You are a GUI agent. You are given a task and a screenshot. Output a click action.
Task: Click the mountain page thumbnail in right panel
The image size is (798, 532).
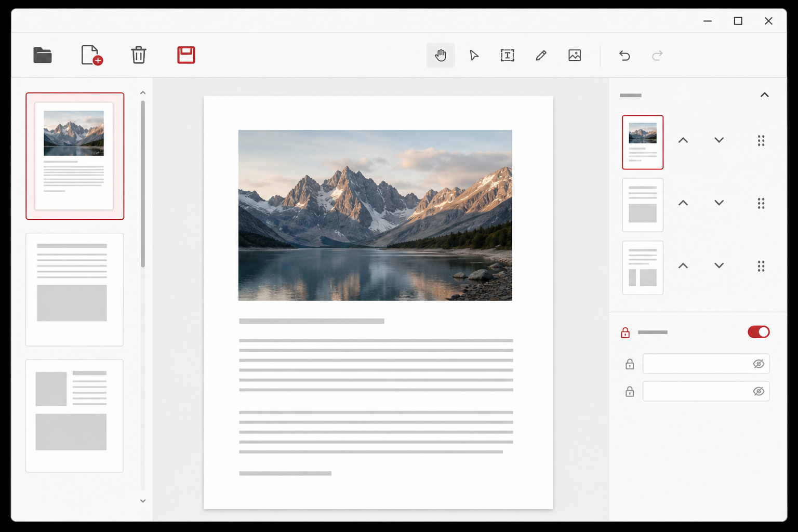point(643,142)
